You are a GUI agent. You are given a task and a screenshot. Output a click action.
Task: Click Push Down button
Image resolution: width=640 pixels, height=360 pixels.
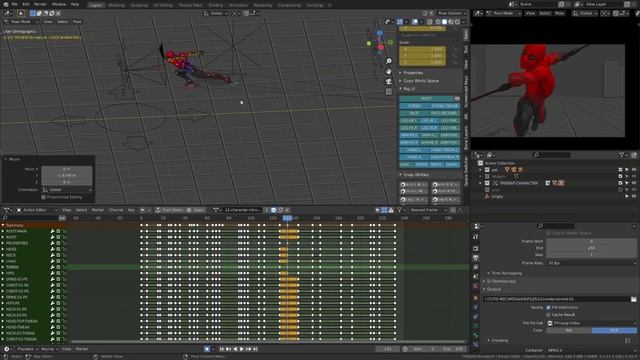pos(169,210)
